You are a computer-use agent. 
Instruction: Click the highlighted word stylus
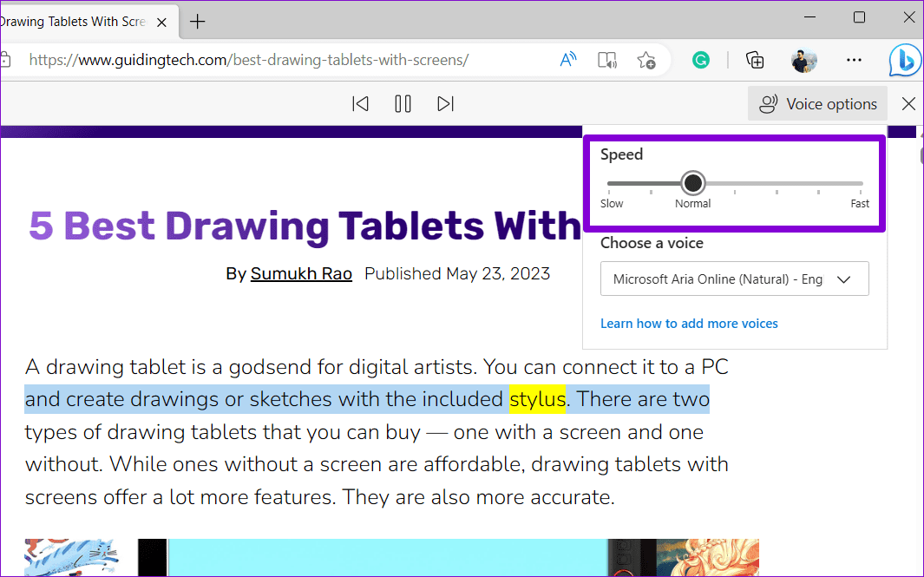[x=537, y=399]
